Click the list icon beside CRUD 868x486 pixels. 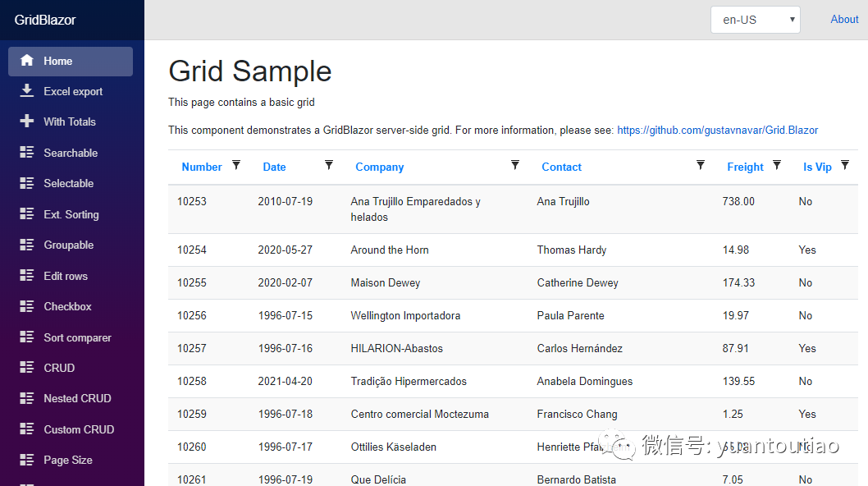point(26,368)
